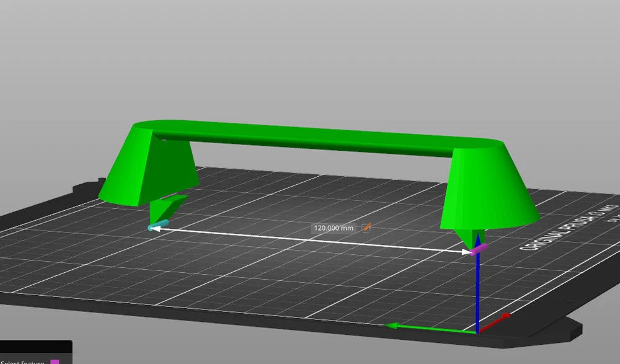Click the left arrowhead of the measurement line

tap(155, 228)
